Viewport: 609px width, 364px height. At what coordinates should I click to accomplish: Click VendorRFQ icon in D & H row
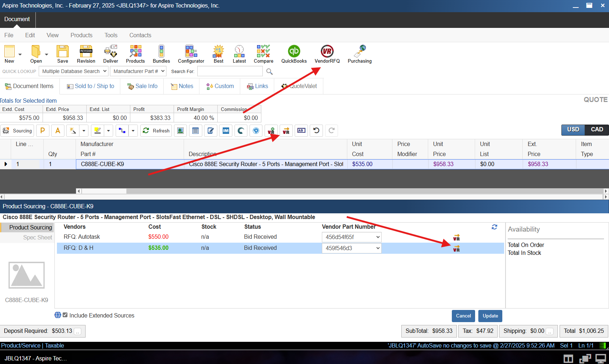(x=456, y=248)
